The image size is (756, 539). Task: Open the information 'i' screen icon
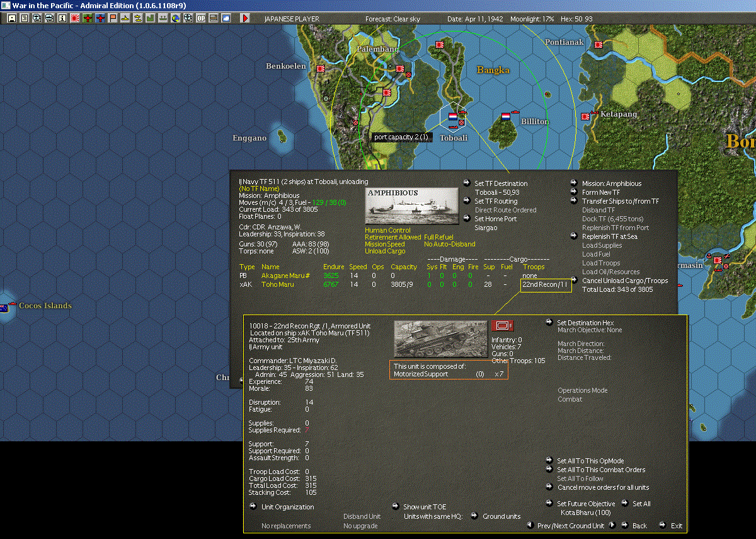pos(62,18)
